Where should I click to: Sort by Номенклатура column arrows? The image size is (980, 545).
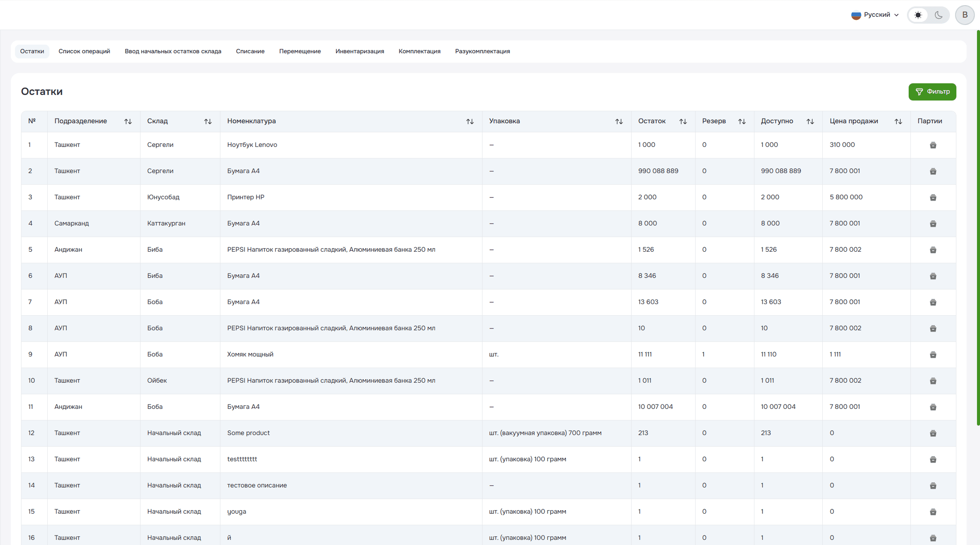470,122
